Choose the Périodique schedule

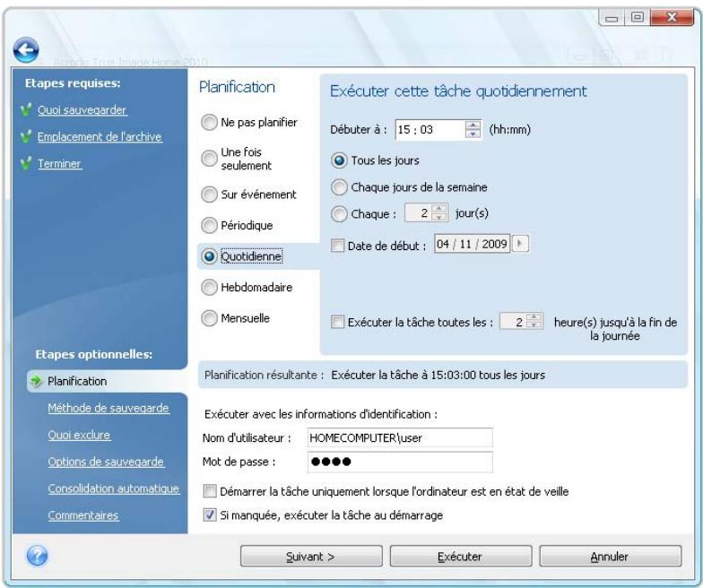pos(209,226)
